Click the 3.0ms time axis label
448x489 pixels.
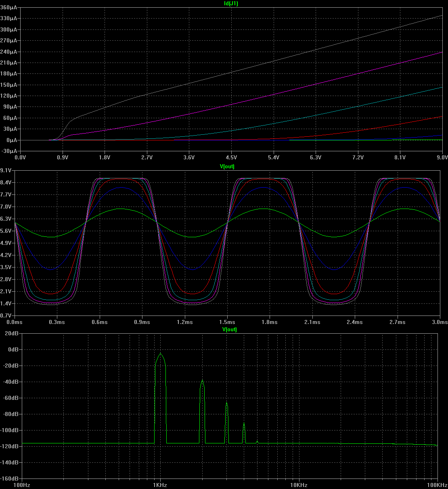click(x=440, y=322)
